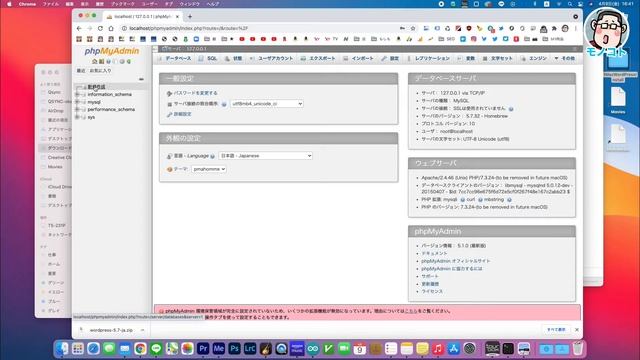Open the Language dropdown showing Japanese

pos(265,156)
